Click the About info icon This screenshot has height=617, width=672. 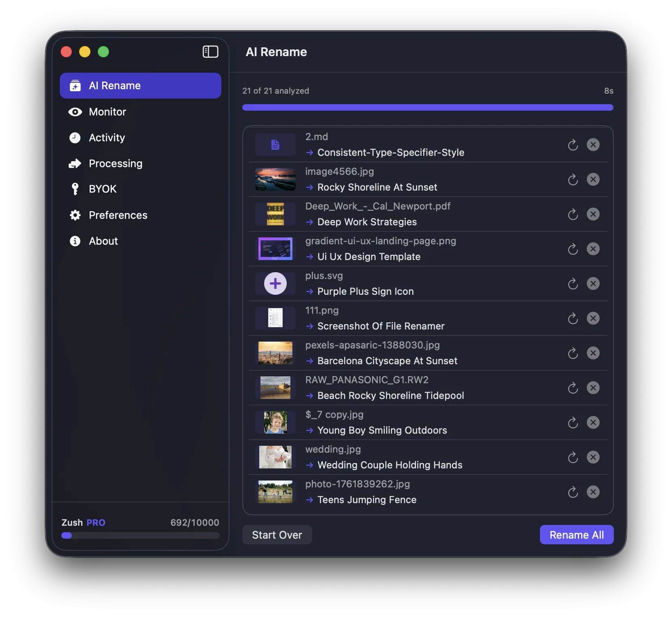click(x=75, y=241)
